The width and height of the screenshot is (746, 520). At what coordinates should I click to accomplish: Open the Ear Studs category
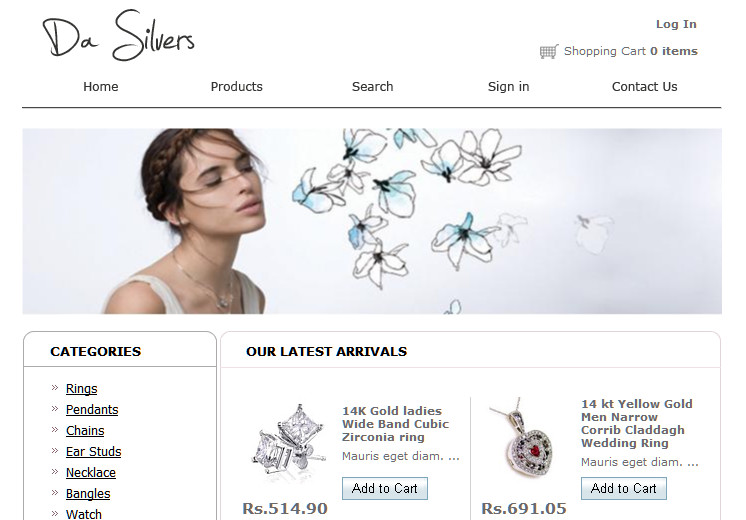coord(93,451)
